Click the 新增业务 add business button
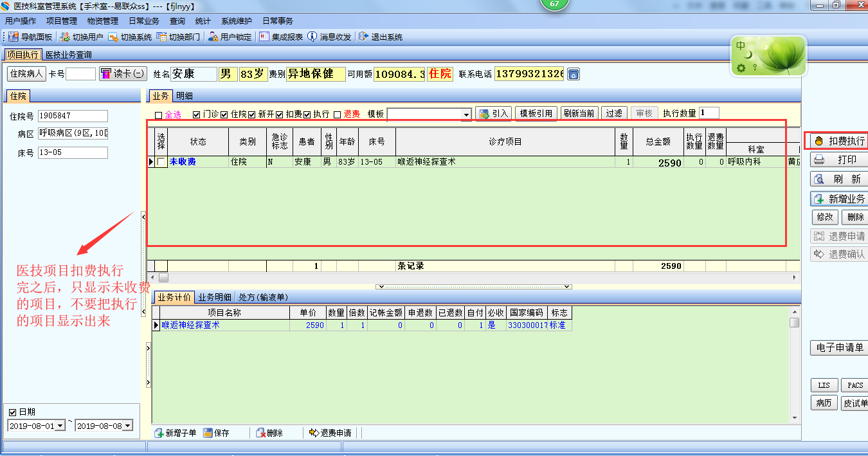 pos(838,199)
